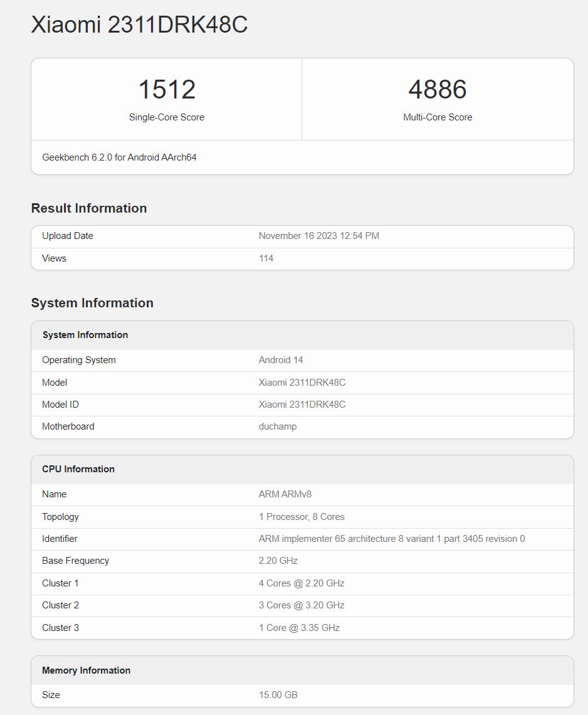
Task: Click the Cluster 2 label
Action: click(61, 605)
